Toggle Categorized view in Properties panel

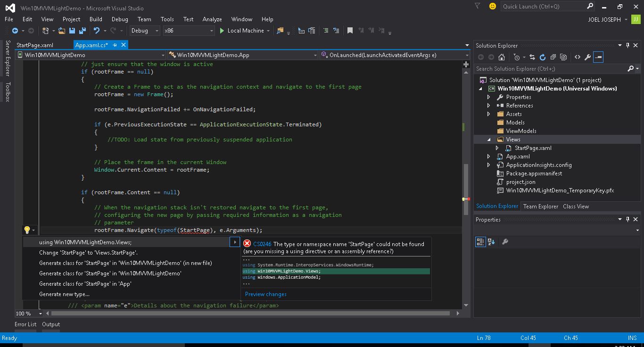click(x=480, y=242)
